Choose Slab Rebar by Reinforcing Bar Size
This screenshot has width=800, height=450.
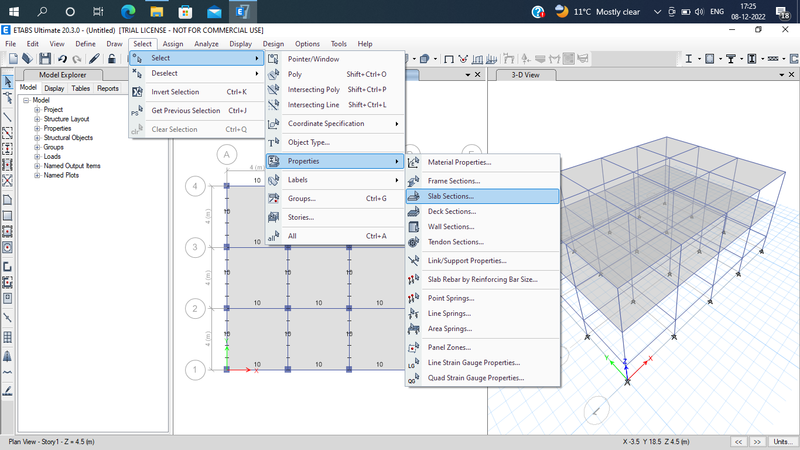483,280
